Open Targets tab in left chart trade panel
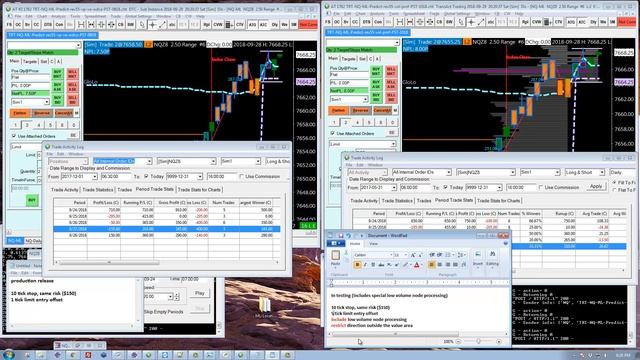This screenshot has width=640, height=360. click(x=29, y=61)
